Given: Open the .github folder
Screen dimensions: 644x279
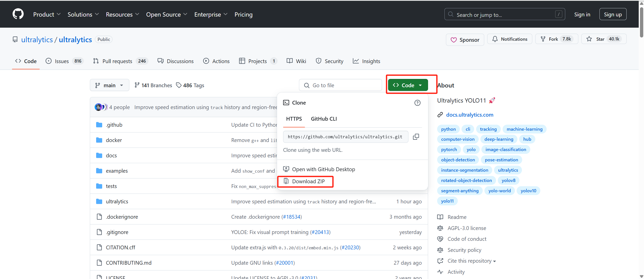Looking at the screenshot, I should pos(114,125).
